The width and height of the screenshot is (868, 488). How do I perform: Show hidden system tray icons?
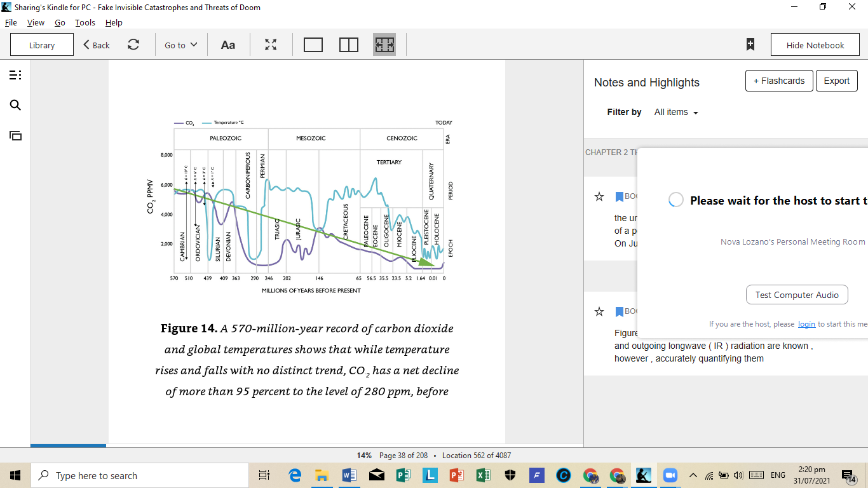coord(693,475)
